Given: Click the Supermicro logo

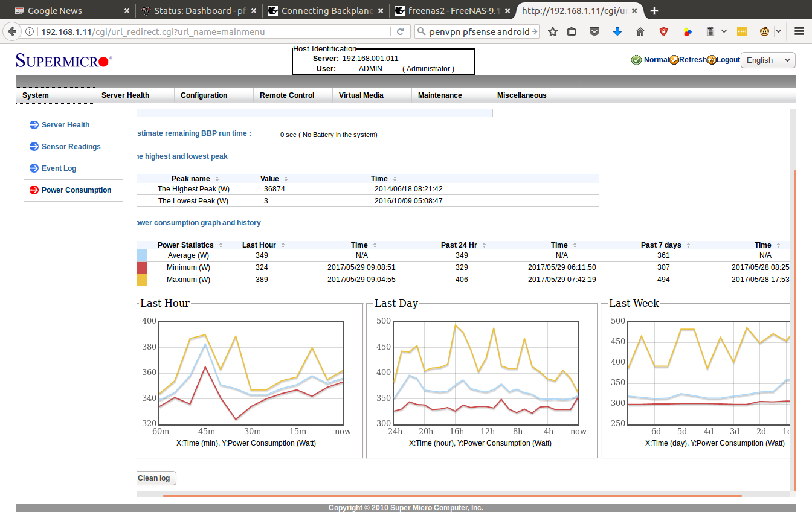Looking at the screenshot, I should [64, 60].
